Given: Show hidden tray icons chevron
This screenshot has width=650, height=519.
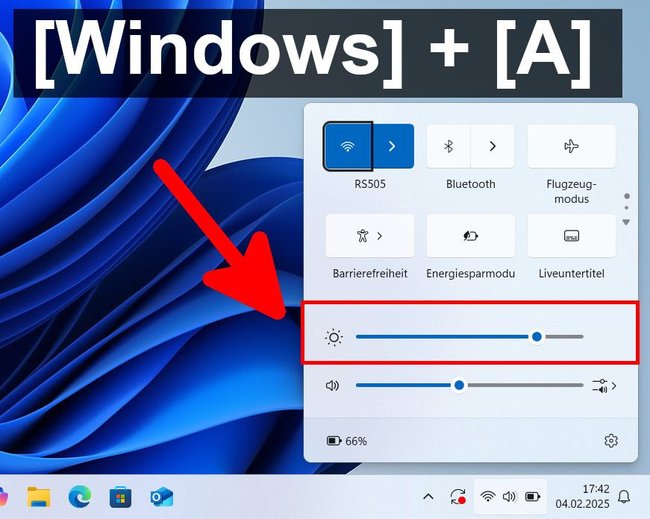Looking at the screenshot, I should 429,496.
